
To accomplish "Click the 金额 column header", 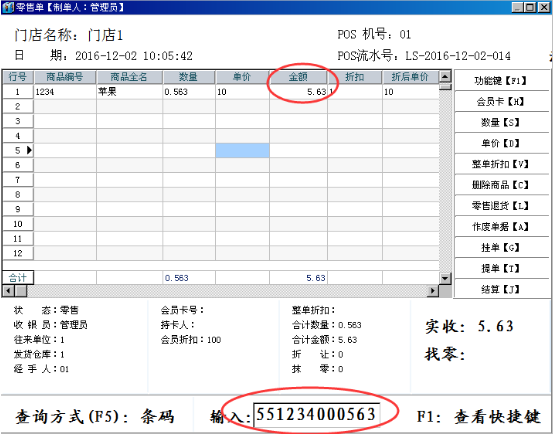I will click(x=298, y=77).
